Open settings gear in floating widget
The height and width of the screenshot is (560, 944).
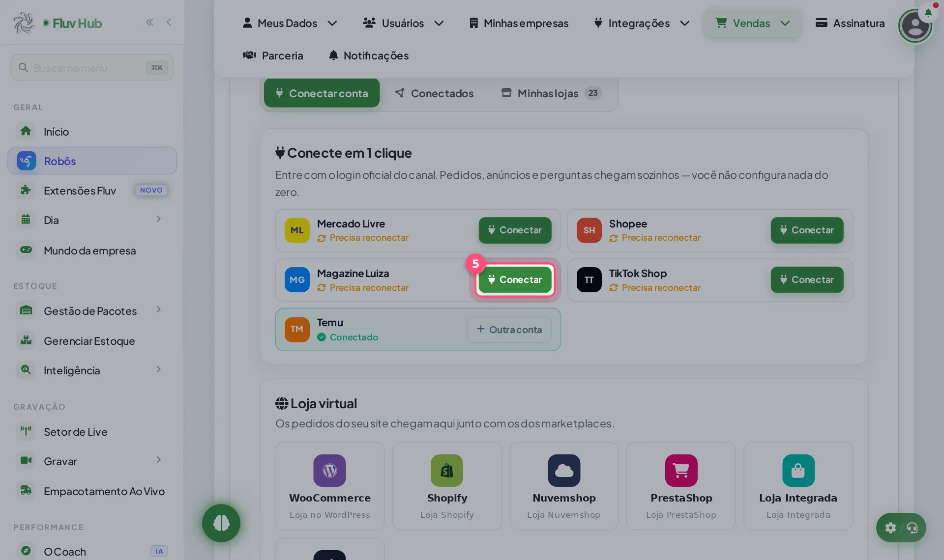(x=890, y=528)
